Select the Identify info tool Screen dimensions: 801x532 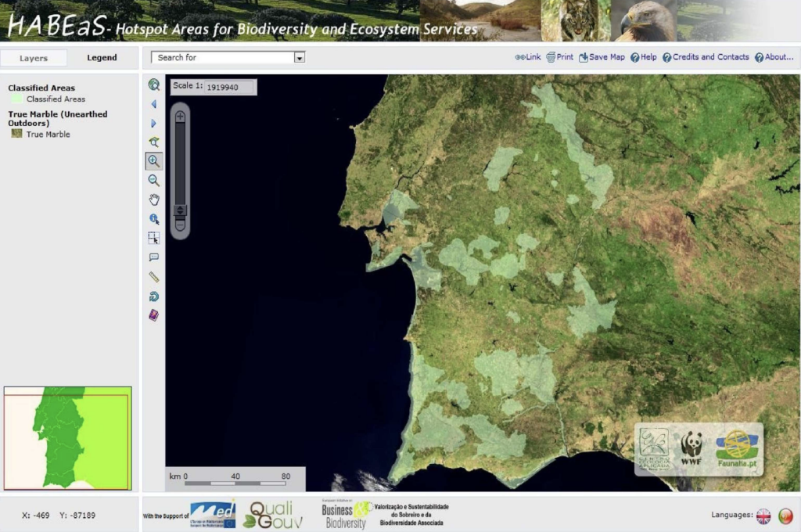(x=154, y=219)
